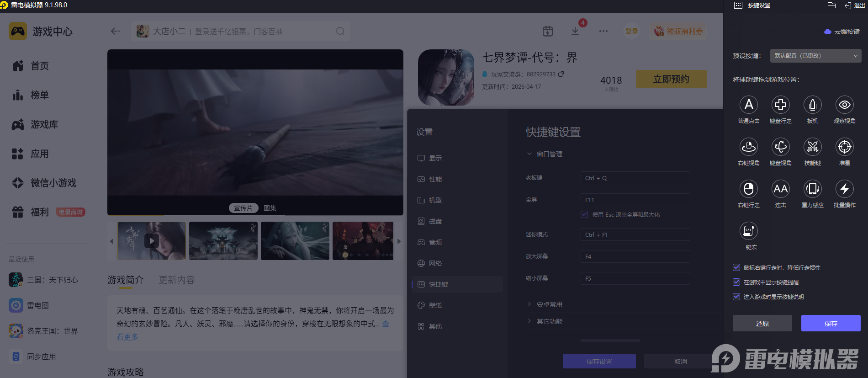Pick the 键盘行走 D-pad key icon
The image size is (868, 378).
(x=780, y=105)
